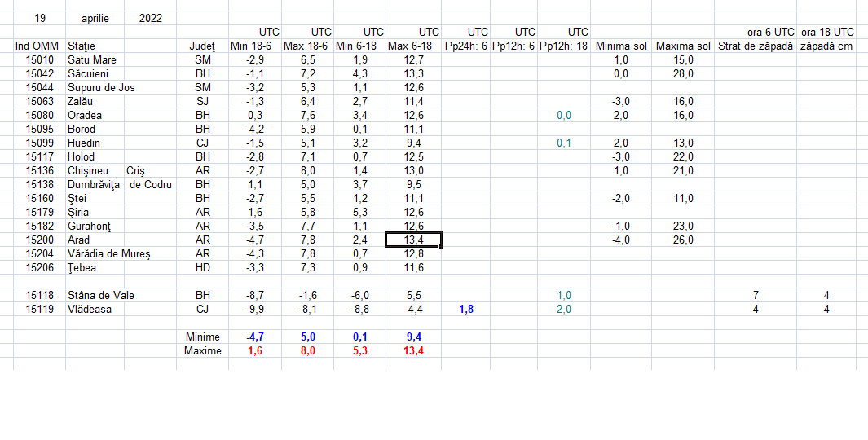
Task: Click the red maximum value '5,3'
Action: pyautogui.click(x=360, y=350)
